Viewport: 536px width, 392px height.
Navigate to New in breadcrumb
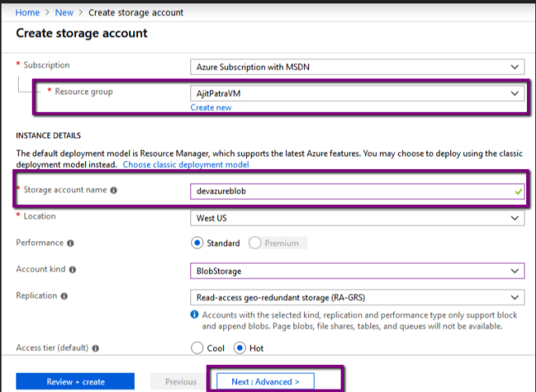65,12
